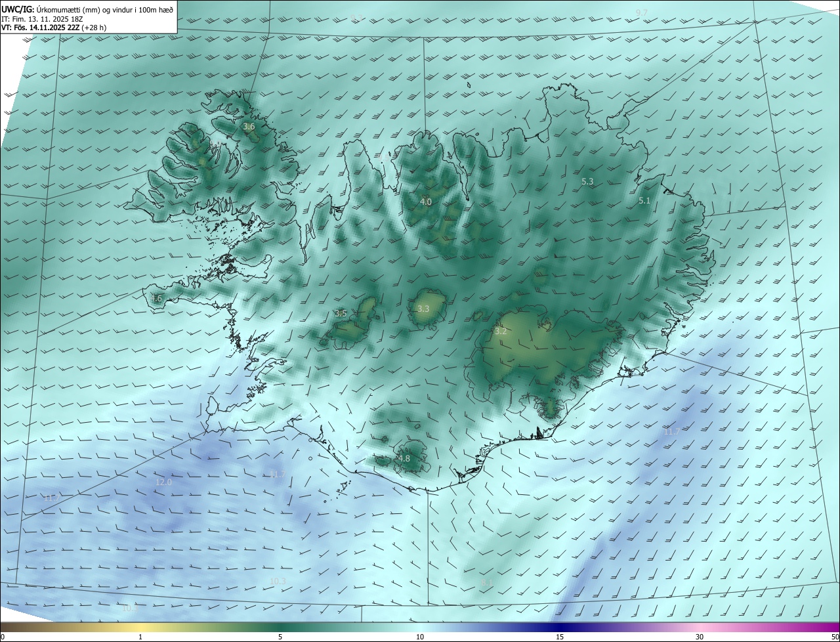Click the 8.1 value south of Iceland
This screenshot has height=642, width=840.
486,583
